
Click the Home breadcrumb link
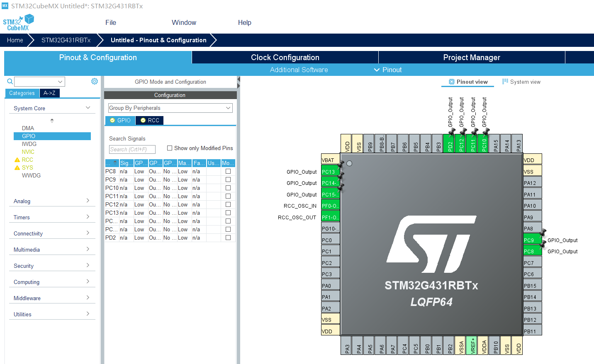15,40
